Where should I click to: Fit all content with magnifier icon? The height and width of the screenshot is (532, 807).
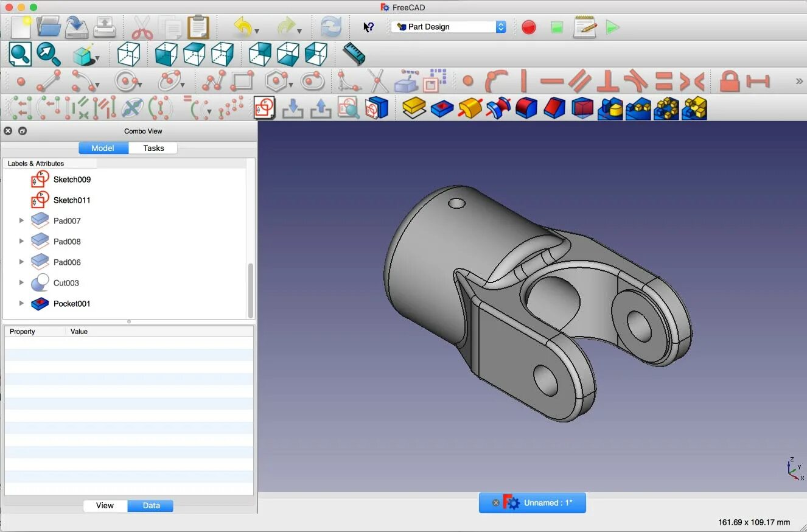(20, 54)
